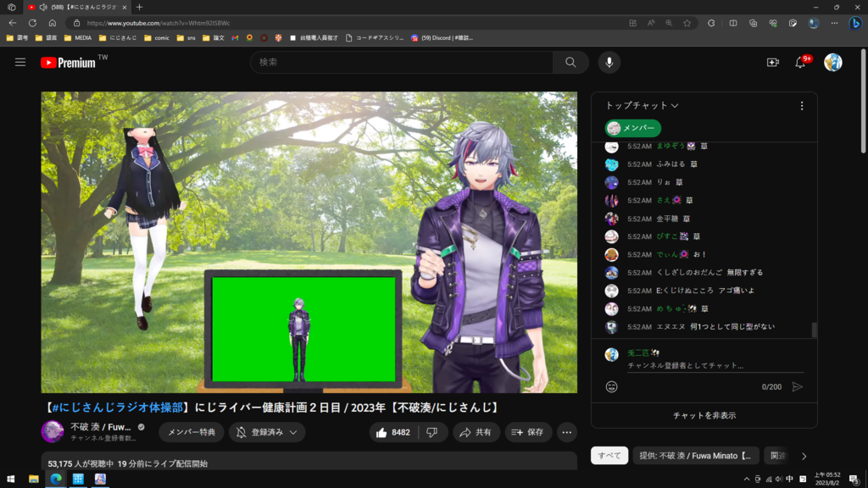Viewport: 868px width, 488px height.
Task: Open the emoji picker in chat
Action: (x=611, y=386)
